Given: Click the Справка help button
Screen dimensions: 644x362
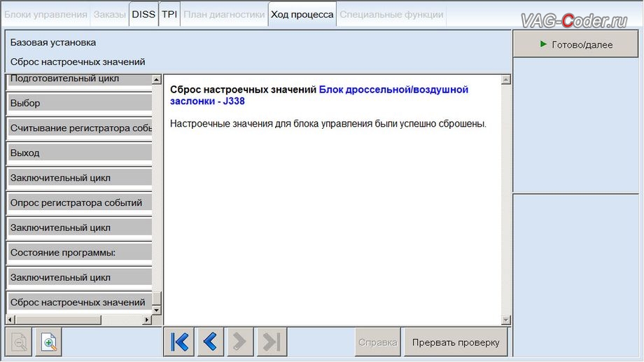Looking at the screenshot, I should coord(377,342).
